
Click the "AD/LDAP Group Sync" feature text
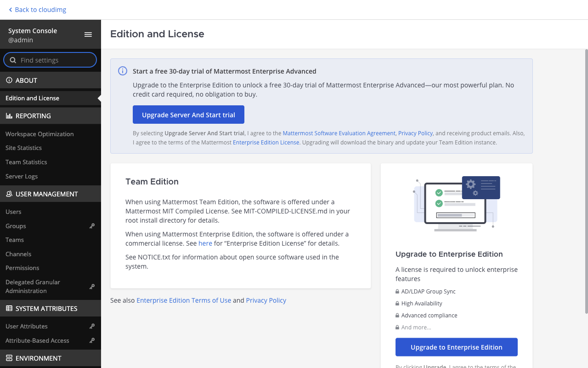click(x=429, y=292)
